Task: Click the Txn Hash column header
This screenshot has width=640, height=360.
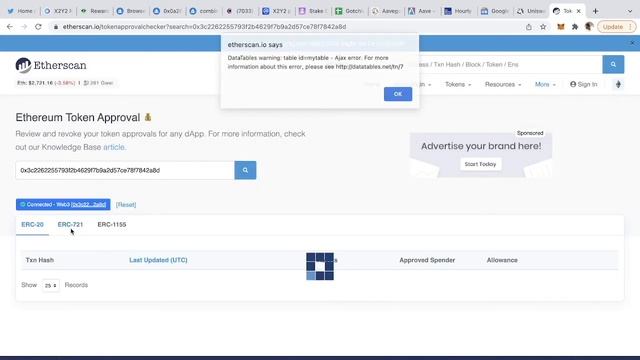Action: [x=40, y=260]
